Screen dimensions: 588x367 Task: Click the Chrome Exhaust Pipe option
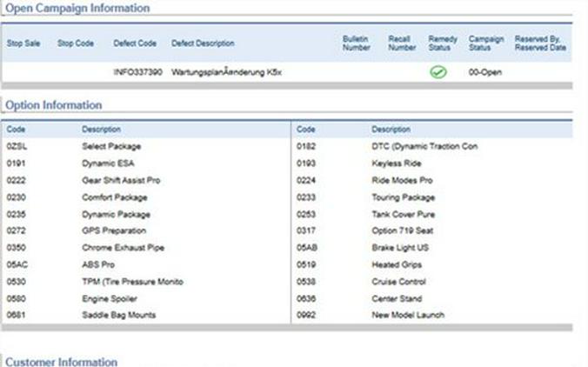[x=123, y=248]
